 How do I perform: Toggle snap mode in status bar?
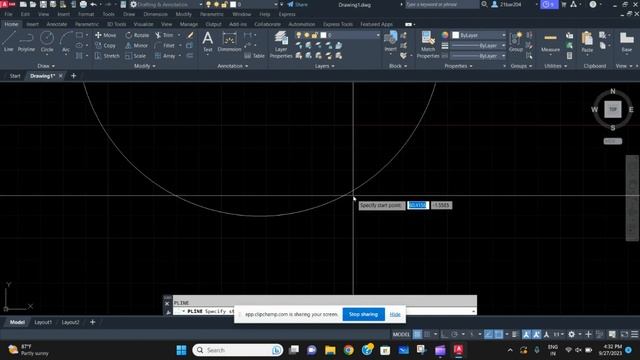click(x=427, y=334)
